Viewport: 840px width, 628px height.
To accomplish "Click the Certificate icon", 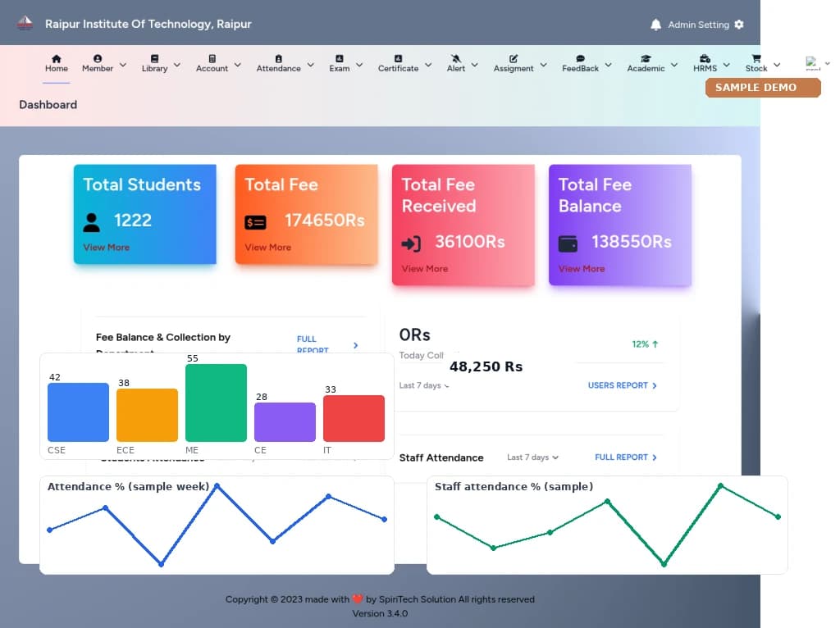I will click(x=398, y=58).
